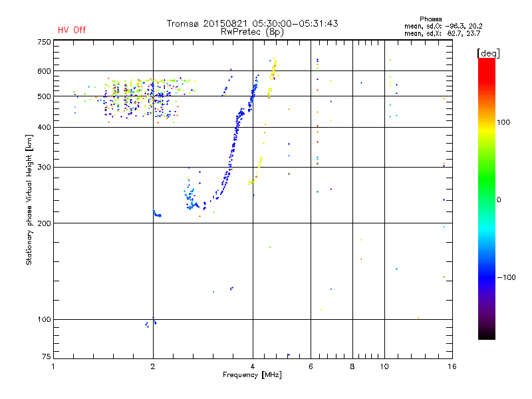This screenshot has height=399, width=532.
Task: Click the 'RwPretec (8p)' subtitle
Action: 252,32
